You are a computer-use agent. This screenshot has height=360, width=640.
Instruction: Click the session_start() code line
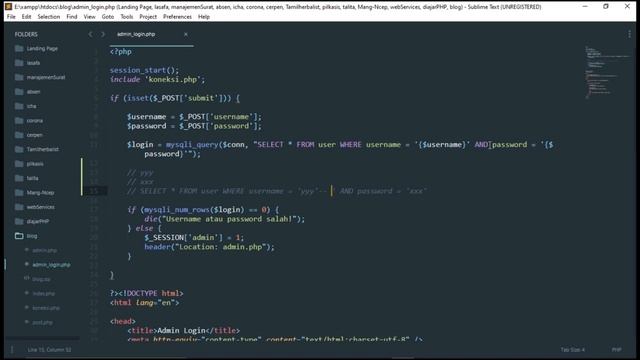tap(144, 70)
